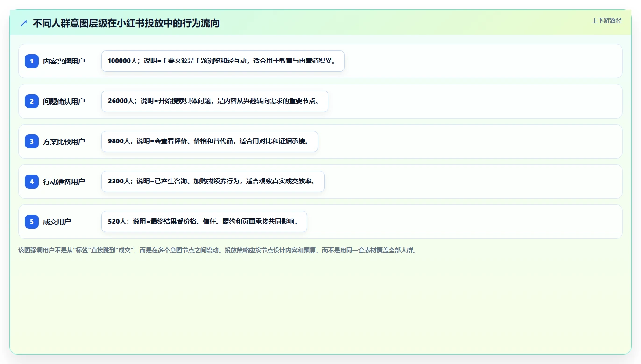Click the title 不同人群意图层级在小红书投放中的行为流向

[126, 23]
